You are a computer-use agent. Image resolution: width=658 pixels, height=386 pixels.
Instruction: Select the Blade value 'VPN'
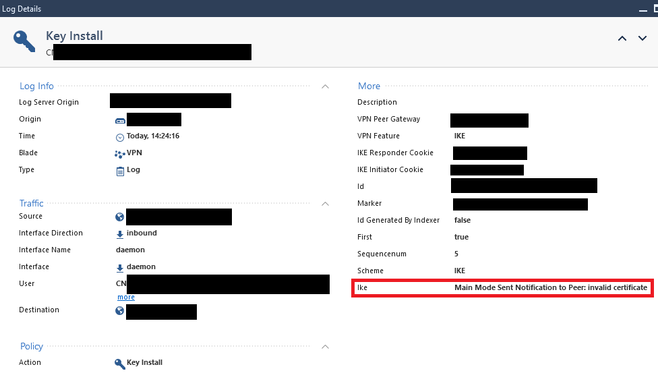coord(134,153)
